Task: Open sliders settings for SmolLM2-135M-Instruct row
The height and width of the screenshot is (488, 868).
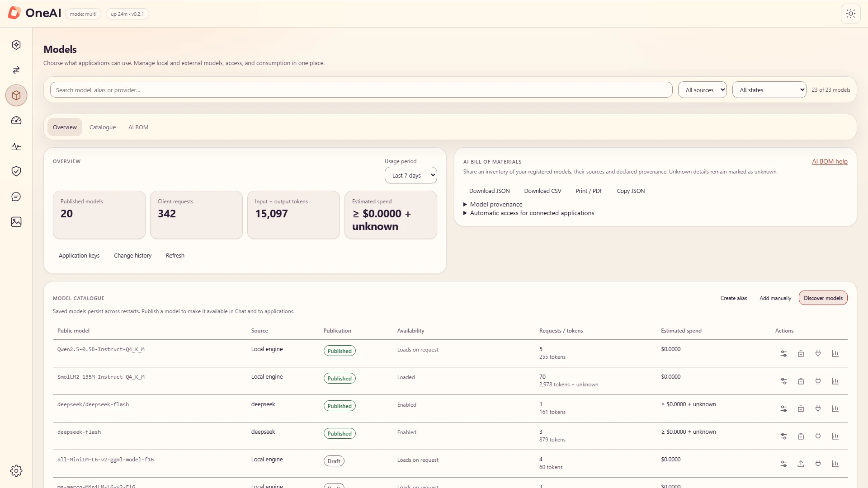Action: (x=783, y=381)
